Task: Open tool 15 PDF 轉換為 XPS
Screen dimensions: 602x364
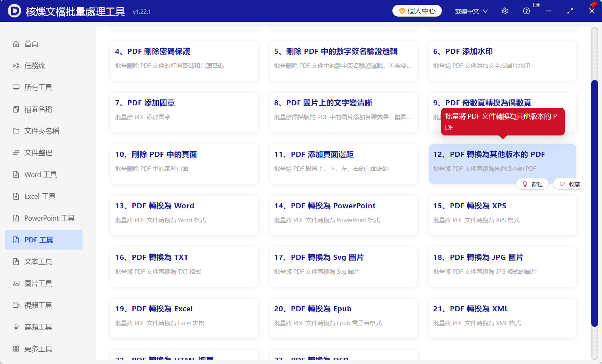Action: point(503,215)
